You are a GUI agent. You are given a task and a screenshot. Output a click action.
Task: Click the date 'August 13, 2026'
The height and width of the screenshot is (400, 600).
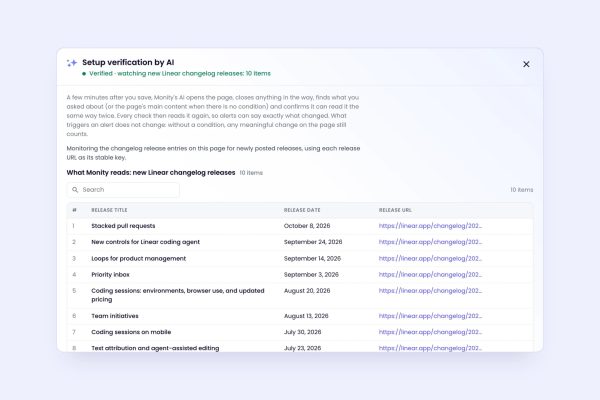coord(306,316)
